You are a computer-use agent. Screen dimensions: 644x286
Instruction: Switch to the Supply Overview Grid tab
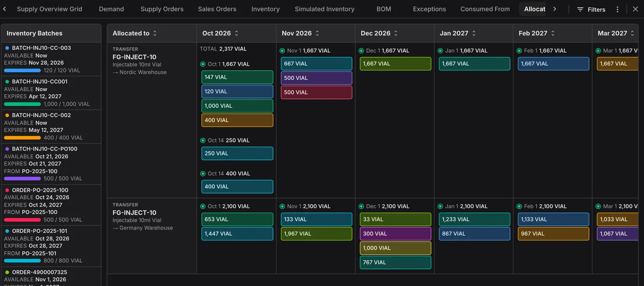point(50,9)
